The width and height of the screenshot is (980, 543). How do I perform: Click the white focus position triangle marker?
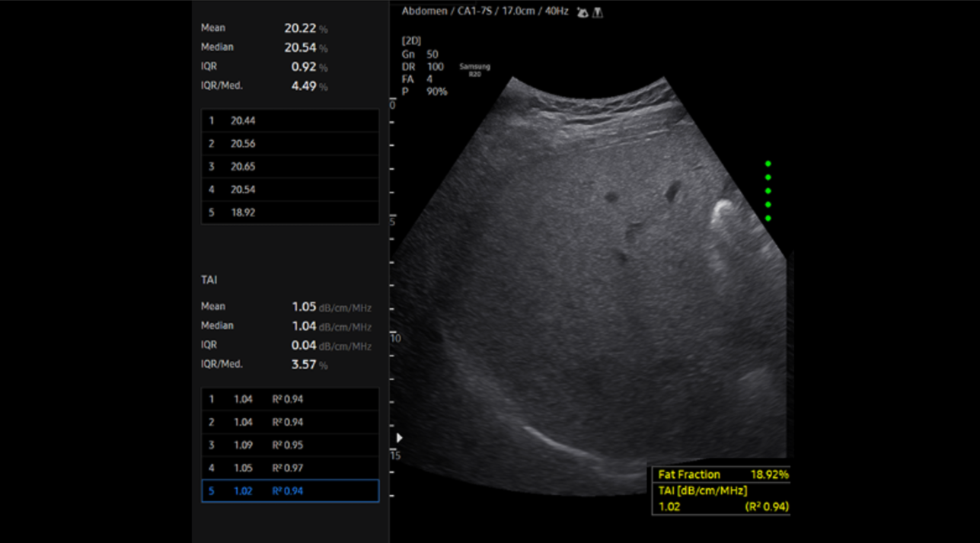click(398, 438)
